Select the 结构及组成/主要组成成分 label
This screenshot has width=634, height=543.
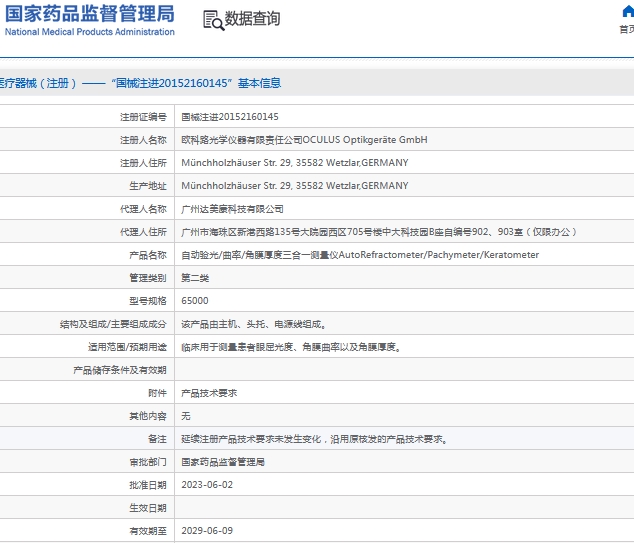pos(113,324)
